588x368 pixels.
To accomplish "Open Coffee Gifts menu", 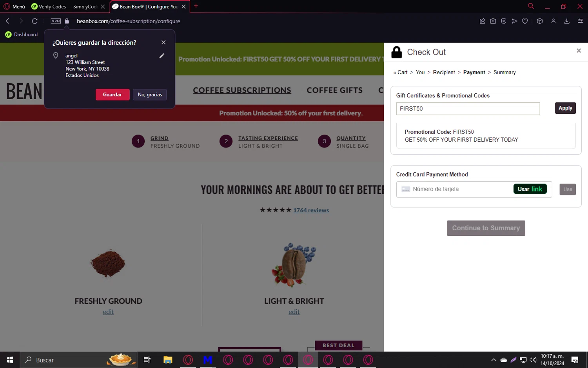I will pos(335,90).
